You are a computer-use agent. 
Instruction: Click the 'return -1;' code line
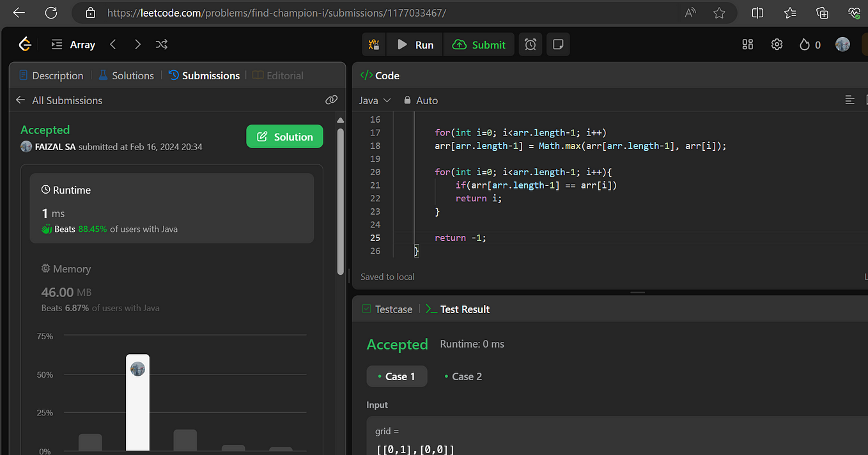pyautogui.click(x=460, y=238)
